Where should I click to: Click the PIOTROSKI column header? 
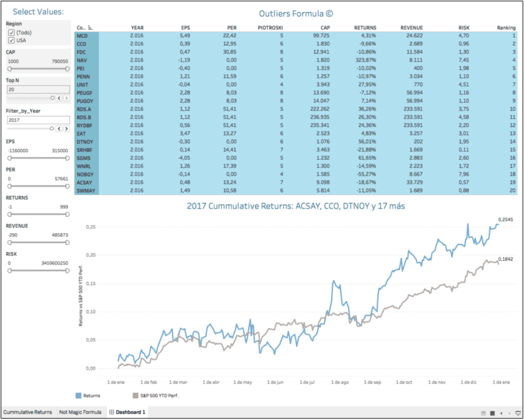(x=270, y=28)
